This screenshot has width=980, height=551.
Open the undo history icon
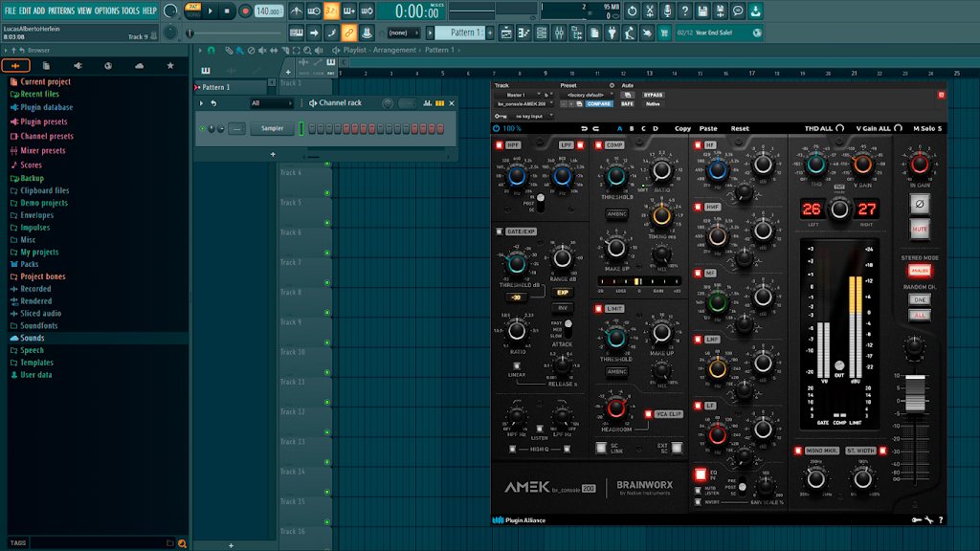[633, 11]
